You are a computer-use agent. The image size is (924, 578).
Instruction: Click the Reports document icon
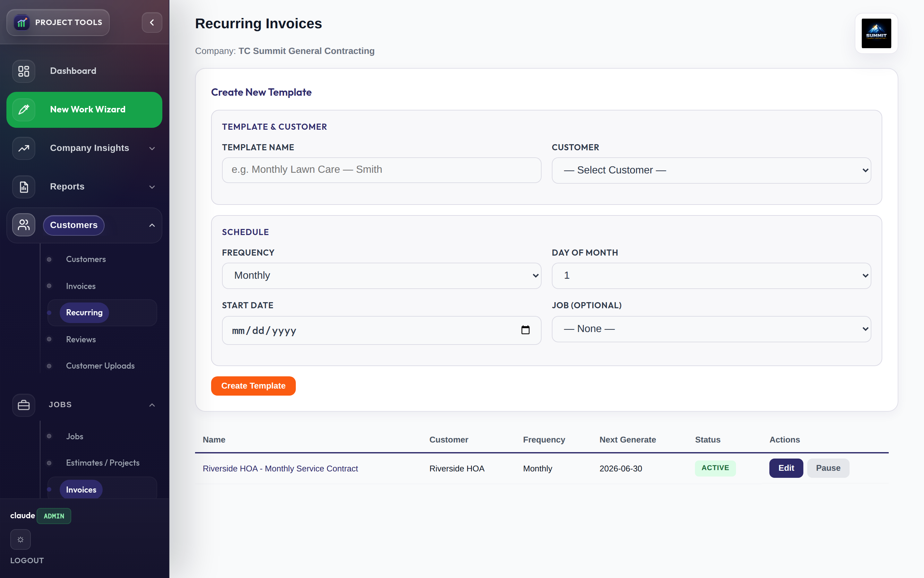24,187
